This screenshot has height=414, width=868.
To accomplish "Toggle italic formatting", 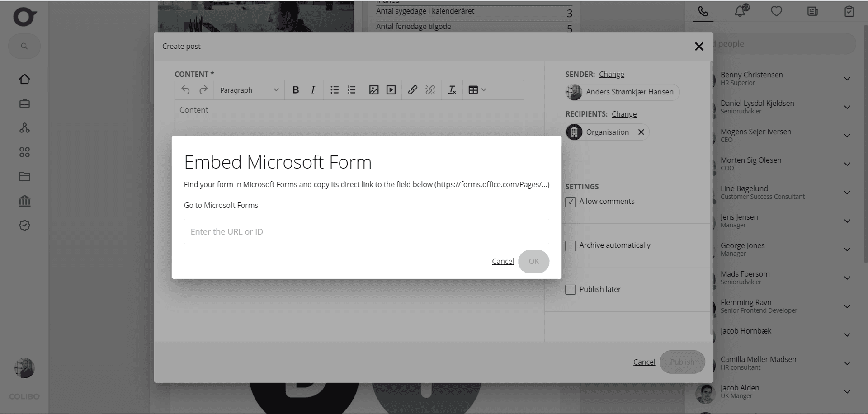I will click(x=313, y=90).
